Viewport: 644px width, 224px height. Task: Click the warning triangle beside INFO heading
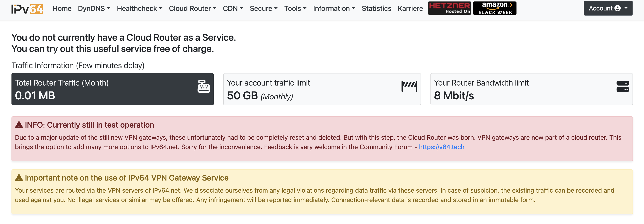pos(19,125)
